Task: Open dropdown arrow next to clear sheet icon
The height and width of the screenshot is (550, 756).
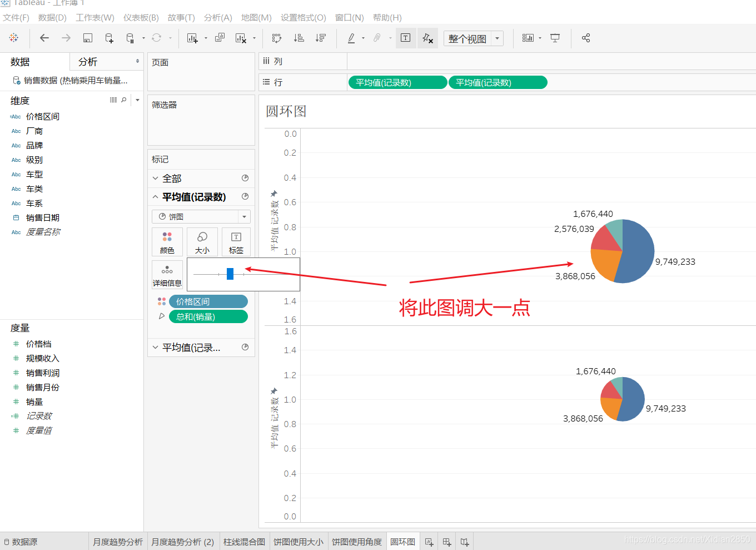Action: click(x=254, y=38)
